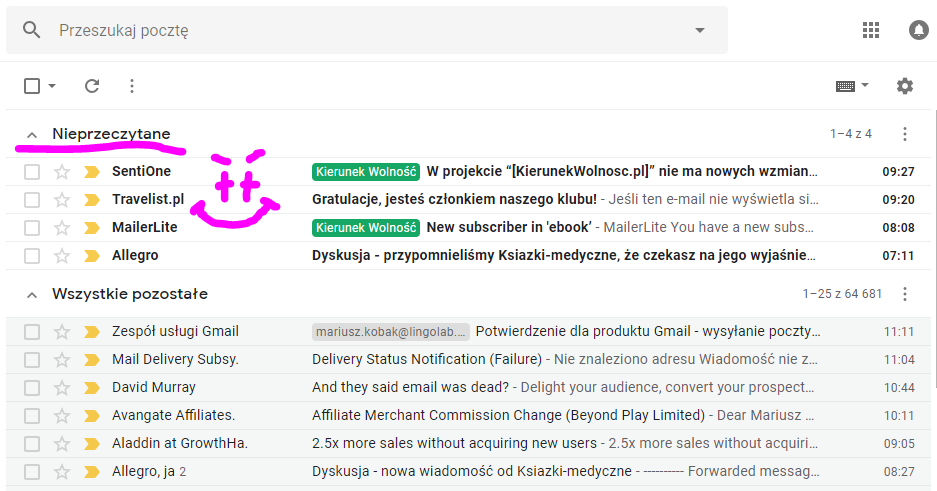
Task: Star the SentiOne email
Action: coord(62,172)
